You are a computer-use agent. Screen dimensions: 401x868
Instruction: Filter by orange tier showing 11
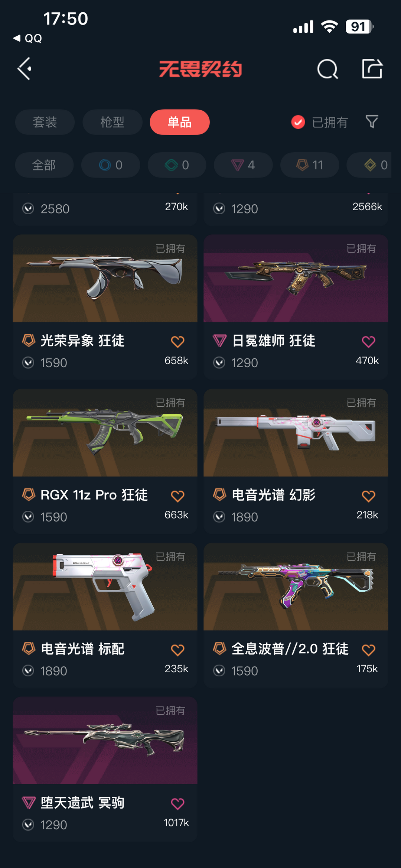(310, 165)
